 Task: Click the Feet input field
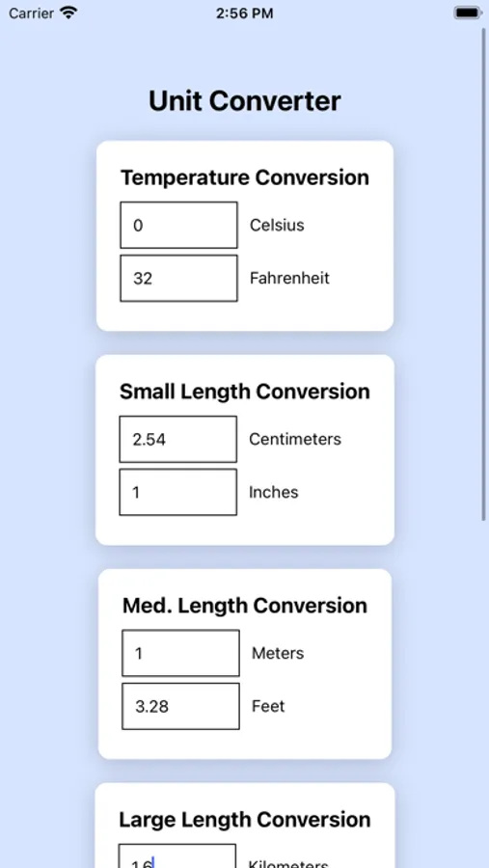click(180, 706)
